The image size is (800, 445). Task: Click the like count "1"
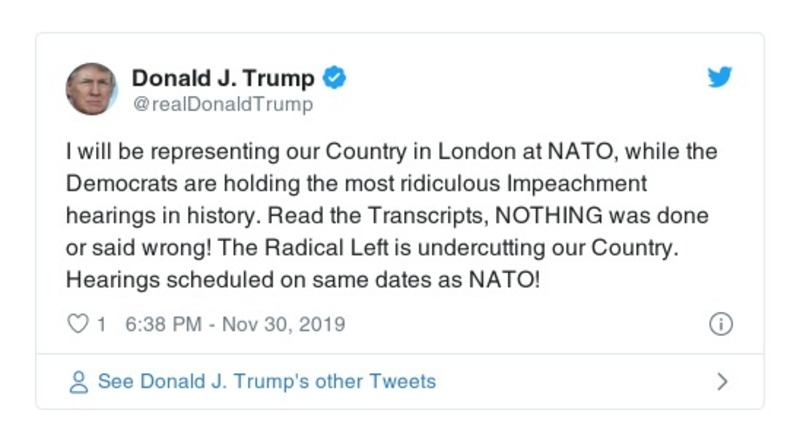tap(101, 325)
